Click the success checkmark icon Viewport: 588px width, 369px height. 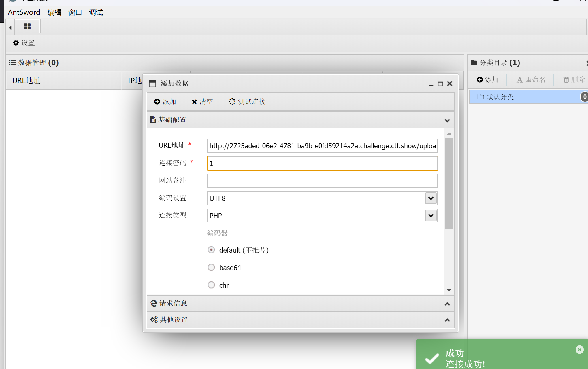click(x=432, y=359)
